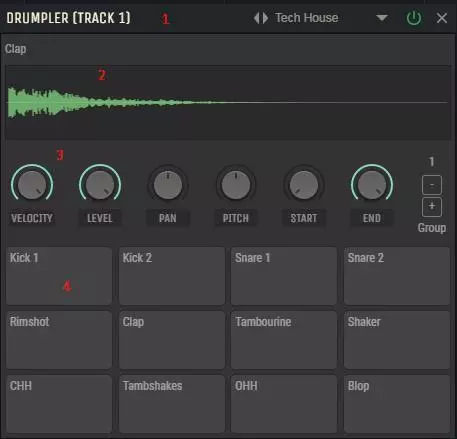Viewport: 457px width, 439px height.
Task: Trigger the Kick 1 pad
Action: click(59, 276)
